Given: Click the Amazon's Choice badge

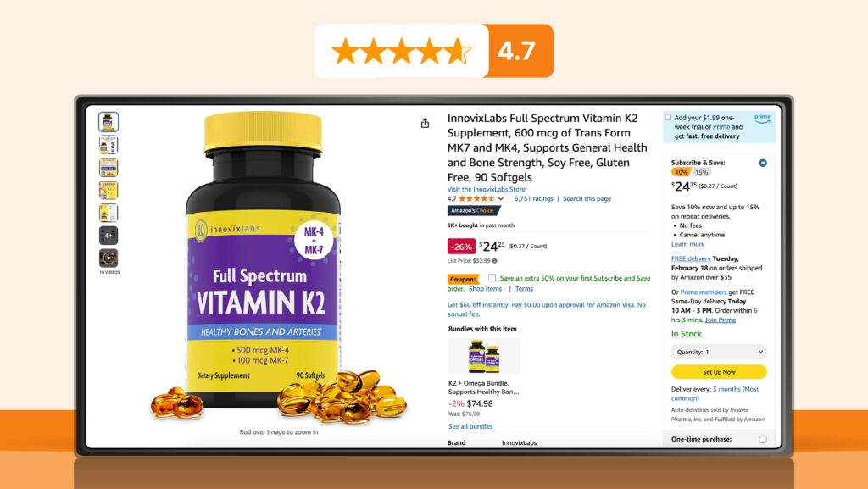Looking at the screenshot, I should coord(474,211).
